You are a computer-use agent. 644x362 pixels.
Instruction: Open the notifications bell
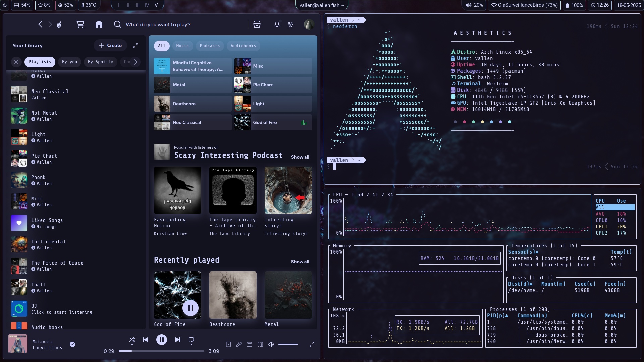tap(277, 24)
